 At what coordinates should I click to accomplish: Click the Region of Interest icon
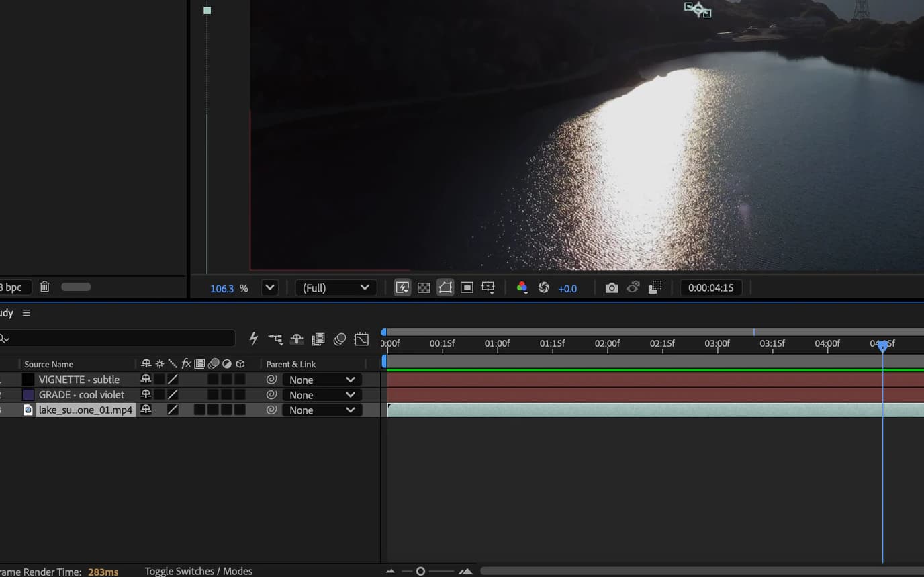click(467, 287)
